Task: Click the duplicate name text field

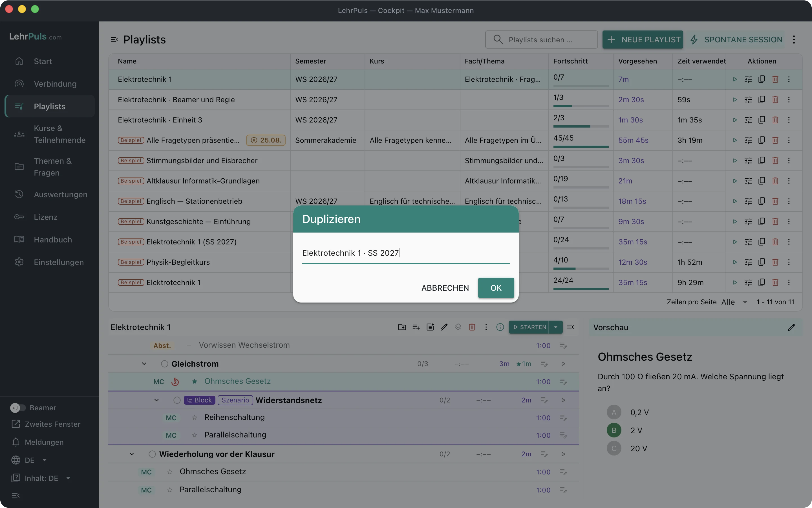Action: point(406,253)
